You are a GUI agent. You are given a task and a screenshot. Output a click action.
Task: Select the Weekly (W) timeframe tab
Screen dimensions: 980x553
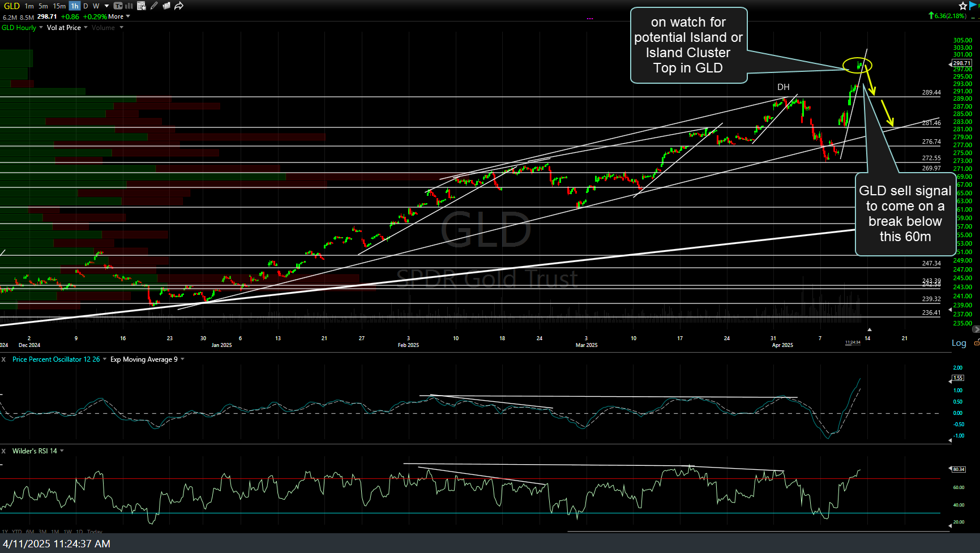[x=96, y=6]
